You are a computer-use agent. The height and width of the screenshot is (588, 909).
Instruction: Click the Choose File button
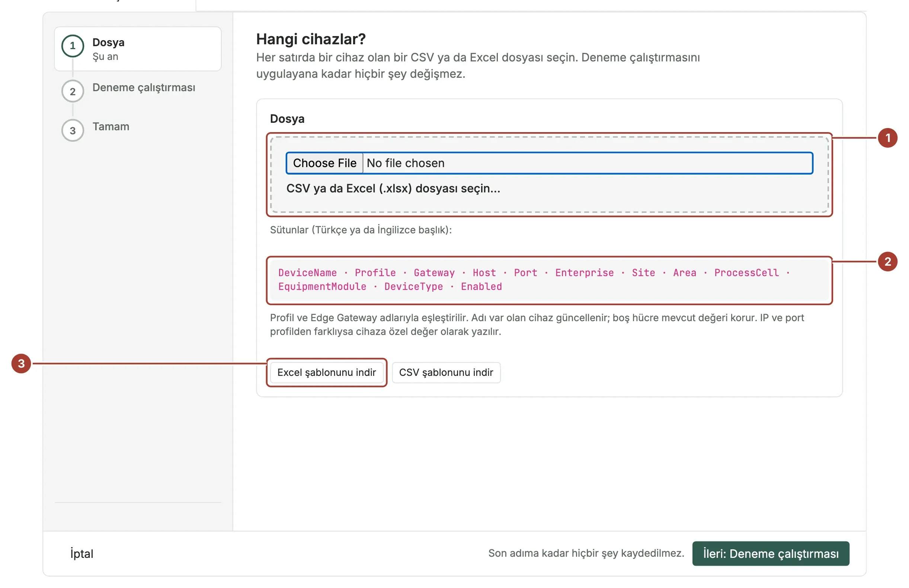click(324, 163)
